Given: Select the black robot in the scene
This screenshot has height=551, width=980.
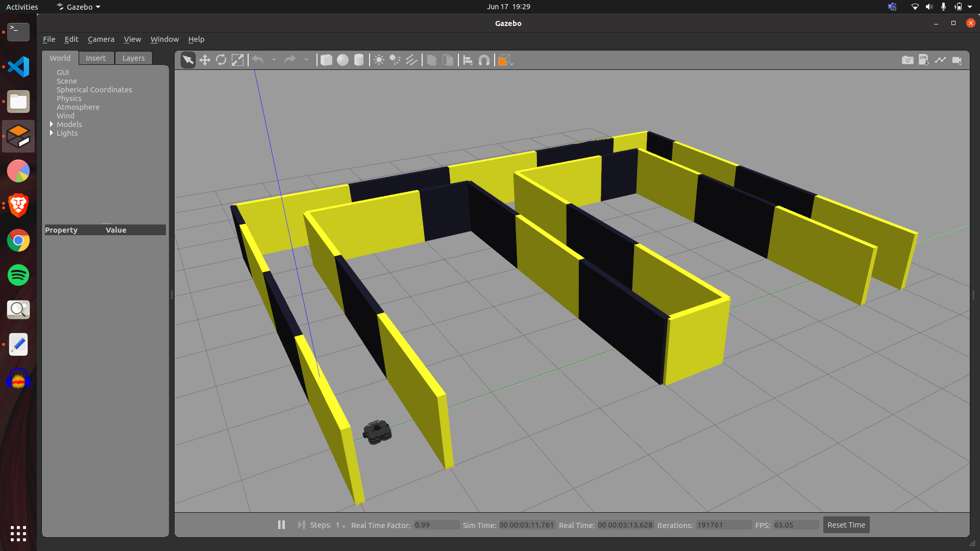Looking at the screenshot, I should point(377,432).
